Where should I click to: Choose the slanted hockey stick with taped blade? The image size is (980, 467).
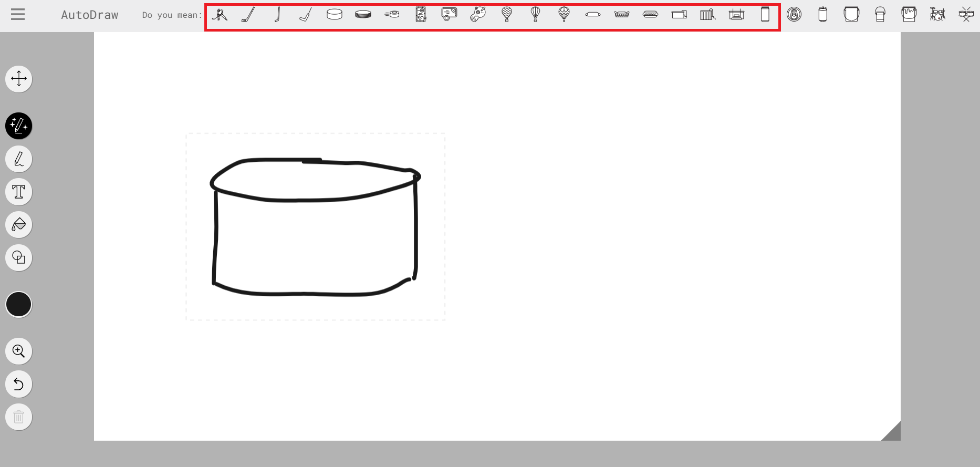pyautogui.click(x=248, y=14)
